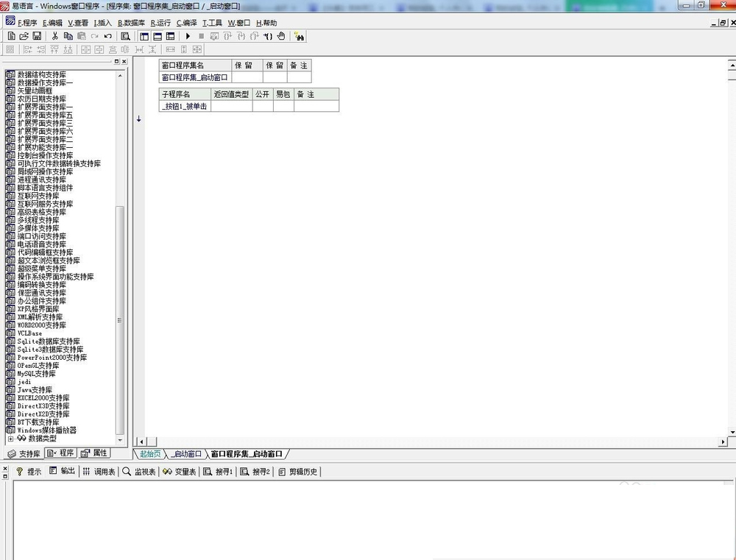736x560 pixels.
Task: Click the library tree scroll down arrow
Action: (120, 440)
